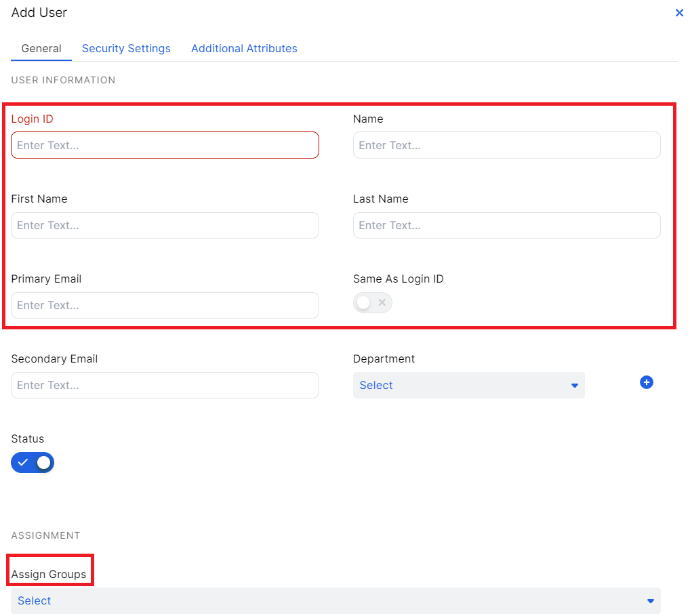
Task: Open the Department Select dropdown
Action: tap(468, 386)
